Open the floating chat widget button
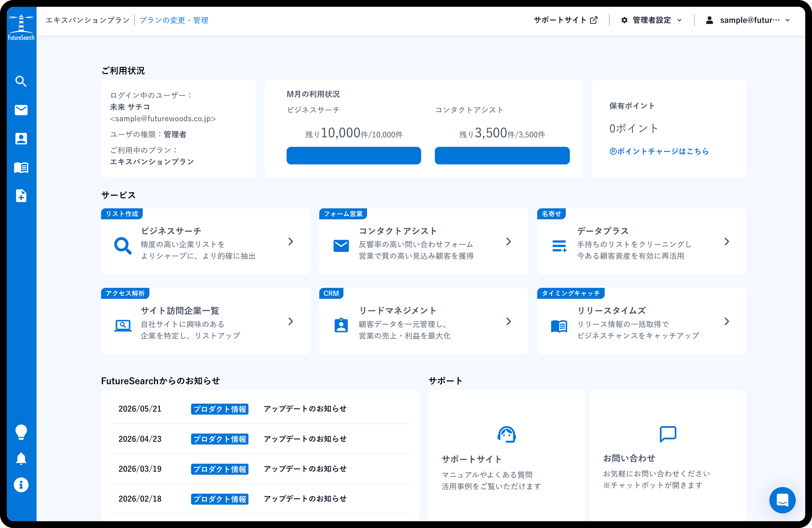 pyautogui.click(x=782, y=500)
